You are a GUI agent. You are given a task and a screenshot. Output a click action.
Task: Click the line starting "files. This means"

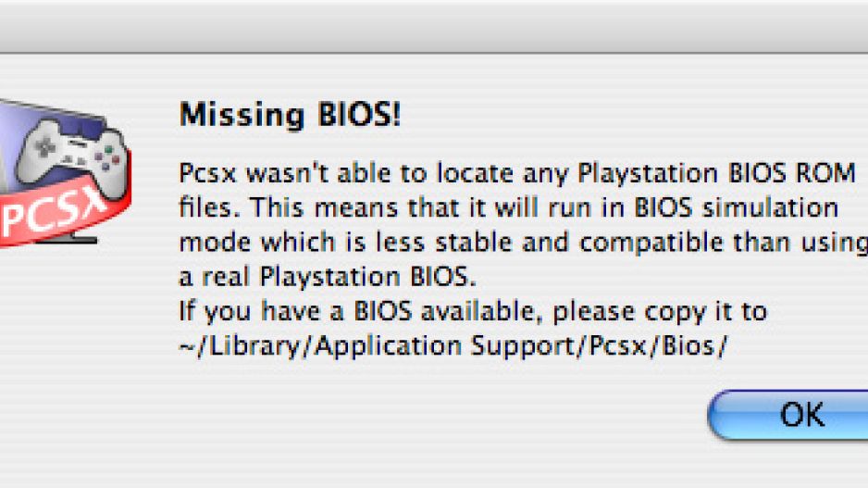click(x=507, y=206)
